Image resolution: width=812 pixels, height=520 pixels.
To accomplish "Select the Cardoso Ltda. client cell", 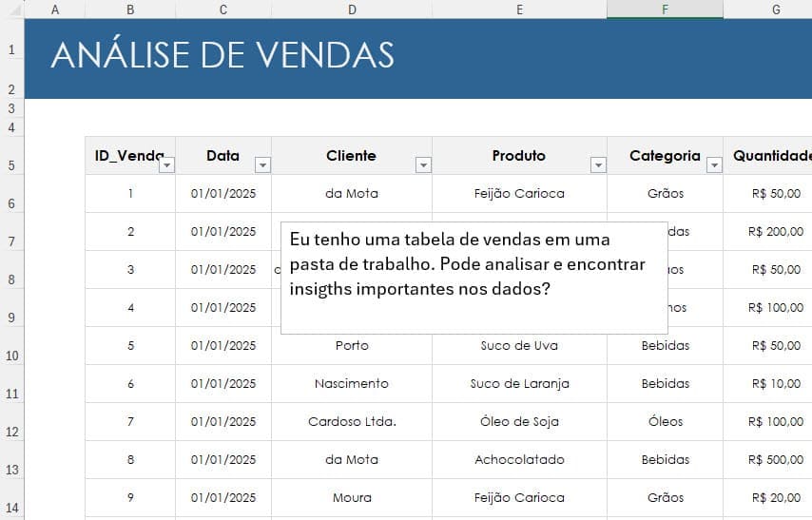I will pyautogui.click(x=351, y=422).
